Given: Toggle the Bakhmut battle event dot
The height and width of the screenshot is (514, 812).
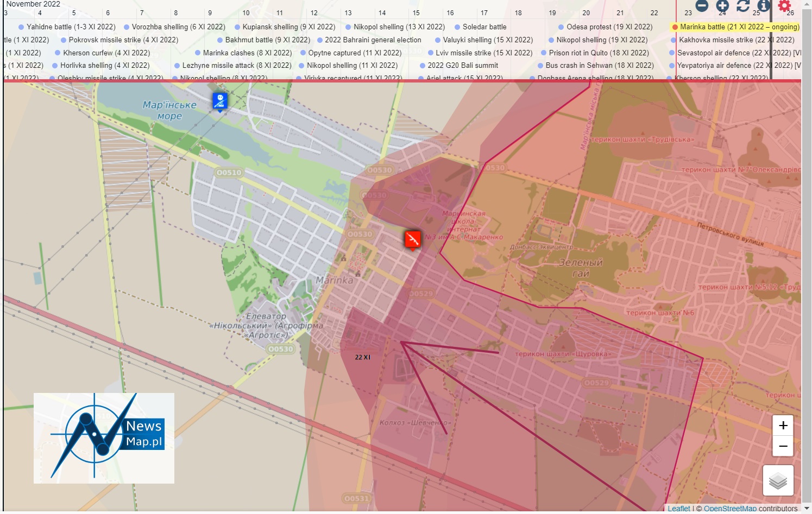Looking at the screenshot, I should [221, 40].
